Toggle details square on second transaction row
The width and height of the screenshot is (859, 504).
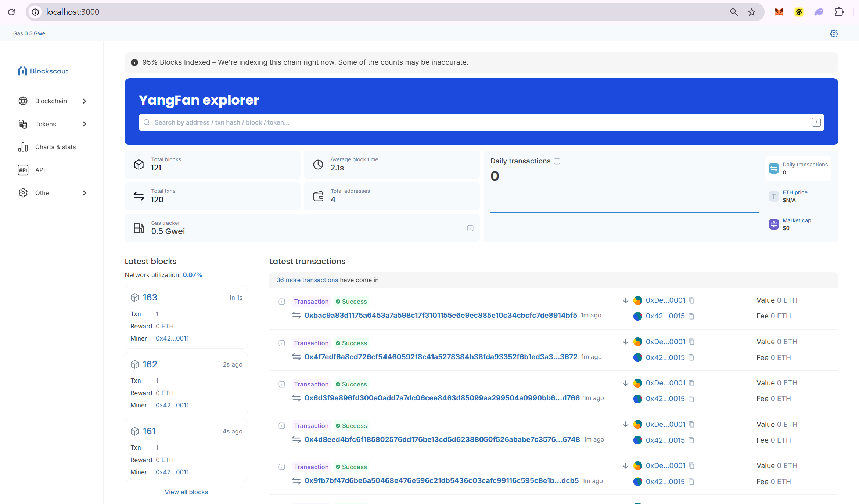(282, 343)
